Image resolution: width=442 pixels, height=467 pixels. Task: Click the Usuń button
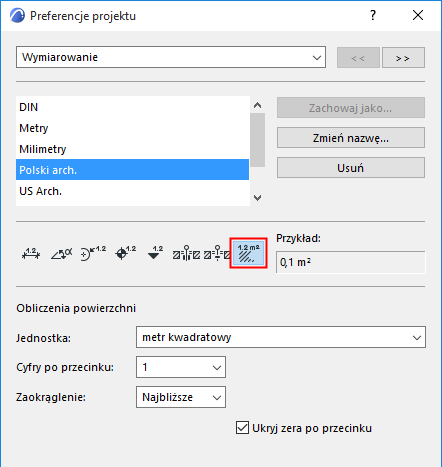[x=351, y=168]
